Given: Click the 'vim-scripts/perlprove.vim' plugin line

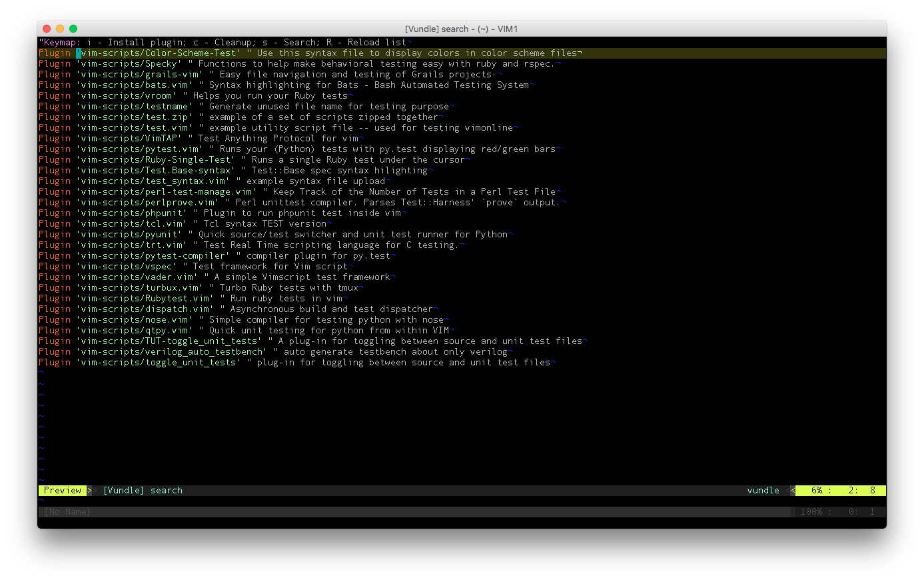Looking at the screenshot, I should [x=302, y=203].
